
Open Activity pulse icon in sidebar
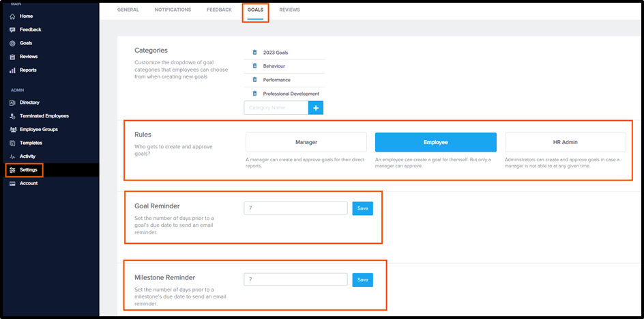[12, 156]
